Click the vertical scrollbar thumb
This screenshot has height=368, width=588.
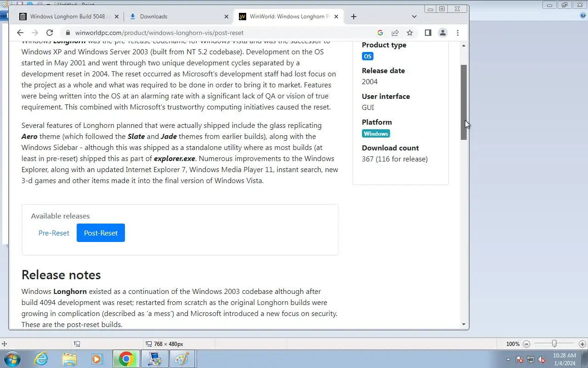tap(464, 102)
